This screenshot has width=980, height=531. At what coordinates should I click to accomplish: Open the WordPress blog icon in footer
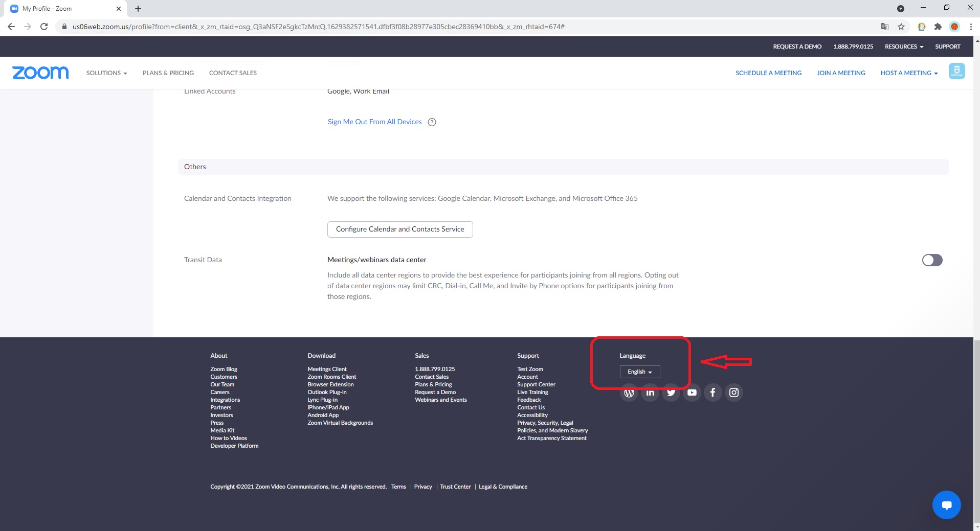[x=629, y=393]
